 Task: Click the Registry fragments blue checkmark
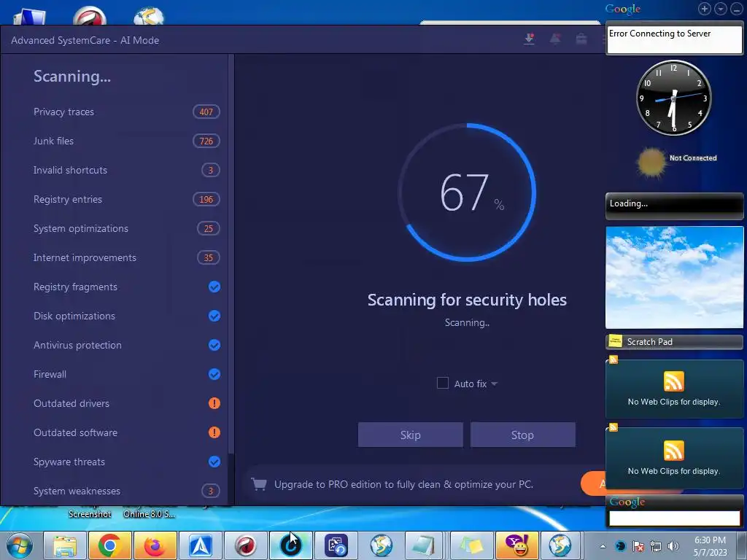(x=214, y=287)
